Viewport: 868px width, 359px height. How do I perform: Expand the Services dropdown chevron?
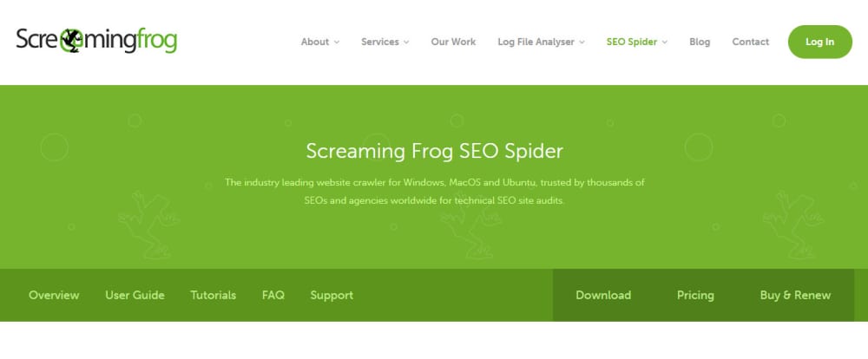coord(406,42)
